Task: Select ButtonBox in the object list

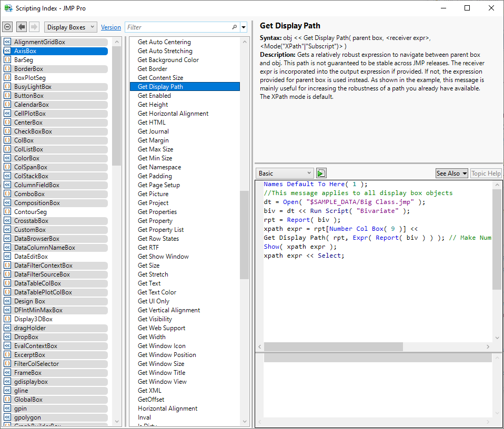Action: 29,96
